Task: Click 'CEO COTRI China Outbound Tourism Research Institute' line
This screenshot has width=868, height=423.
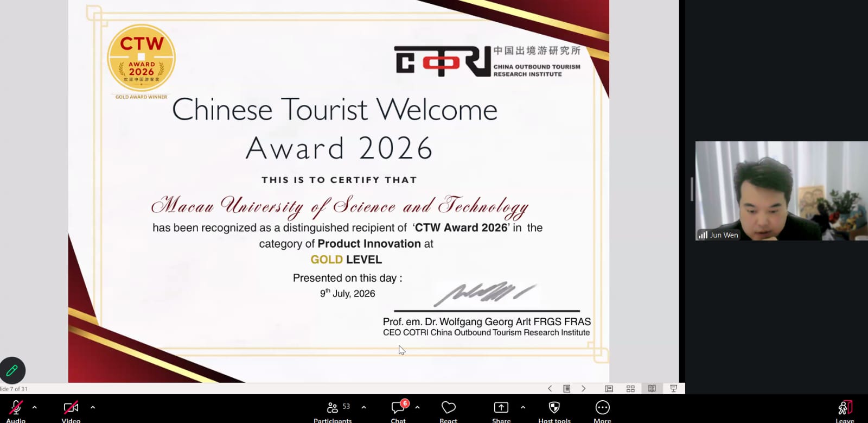Action: pyautogui.click(x=487, y=333)
